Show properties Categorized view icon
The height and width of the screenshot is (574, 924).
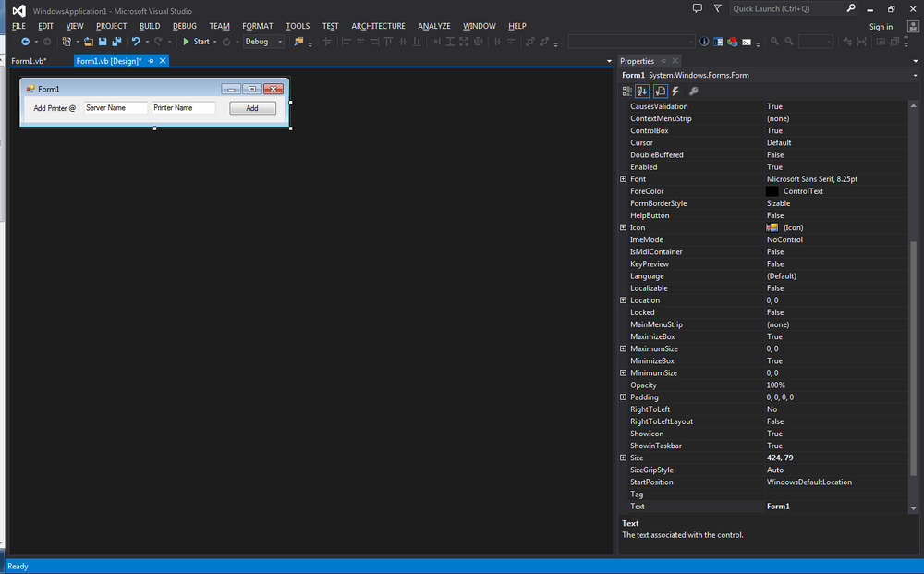[627, 91]
